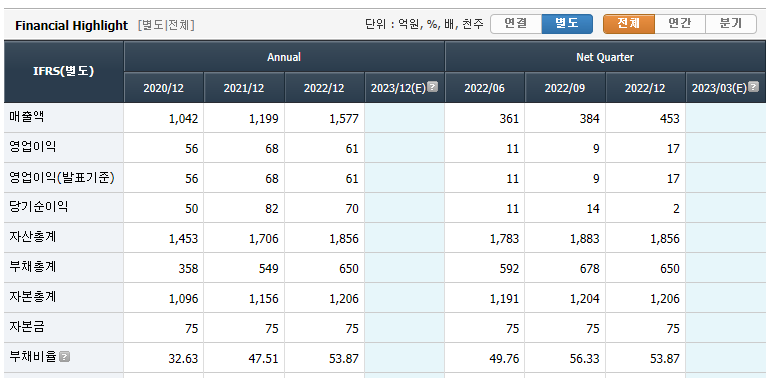Click the 자산총계 row label
776x378 pixels.
pos(33,237)
